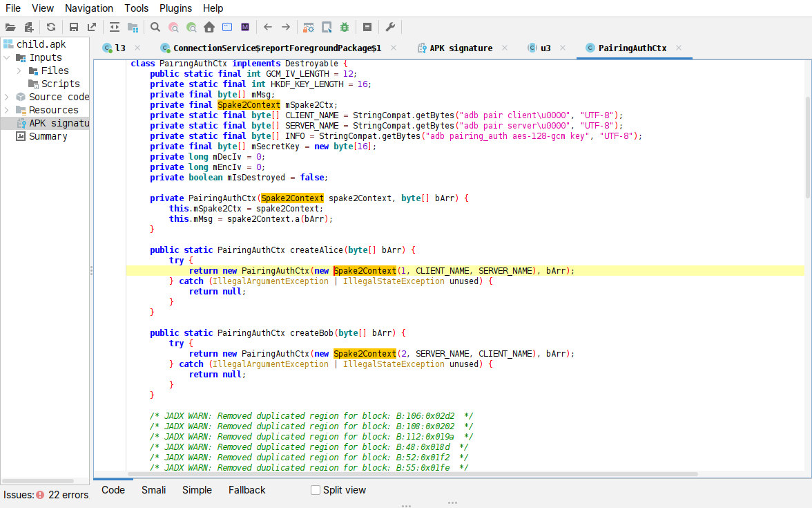The image size is (812, 508).
Task: Click the code editor vertical scrollbar
Action: (808, 147)
